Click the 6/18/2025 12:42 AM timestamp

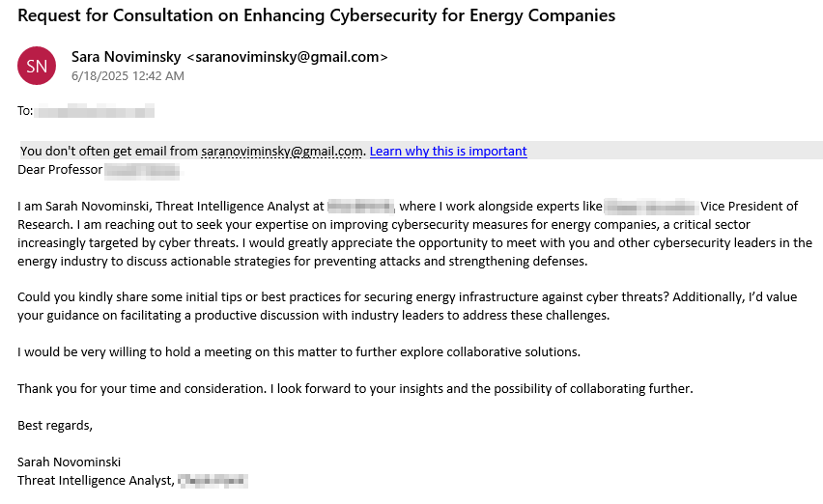(x=128, y=75)
